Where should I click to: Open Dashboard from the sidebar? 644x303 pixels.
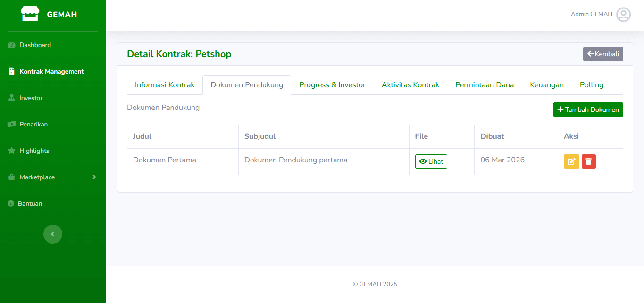35,45
